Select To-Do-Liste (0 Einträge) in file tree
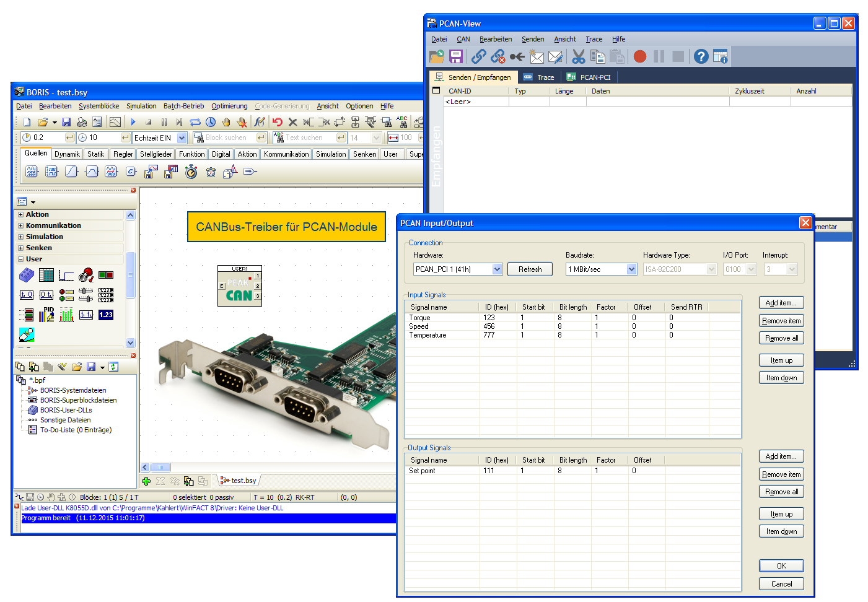This screenshot has width=868, height=602. pyautogui.click(x=76, y=430)
